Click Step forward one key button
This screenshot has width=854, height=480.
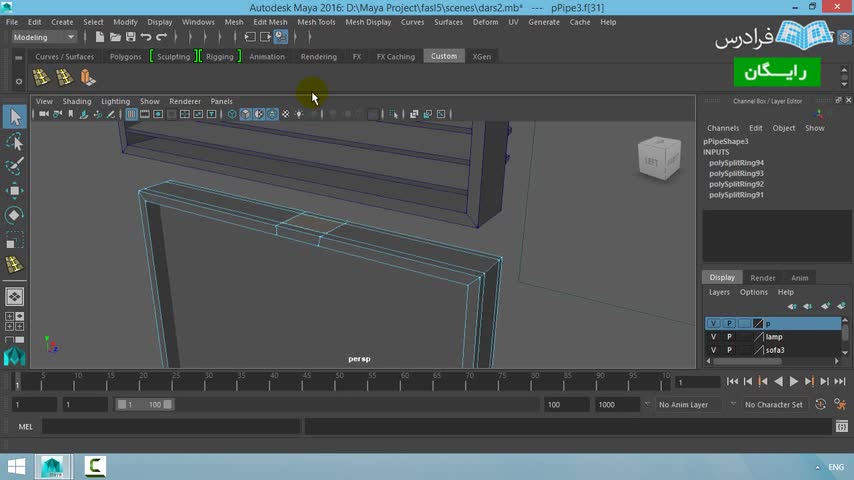809,382
